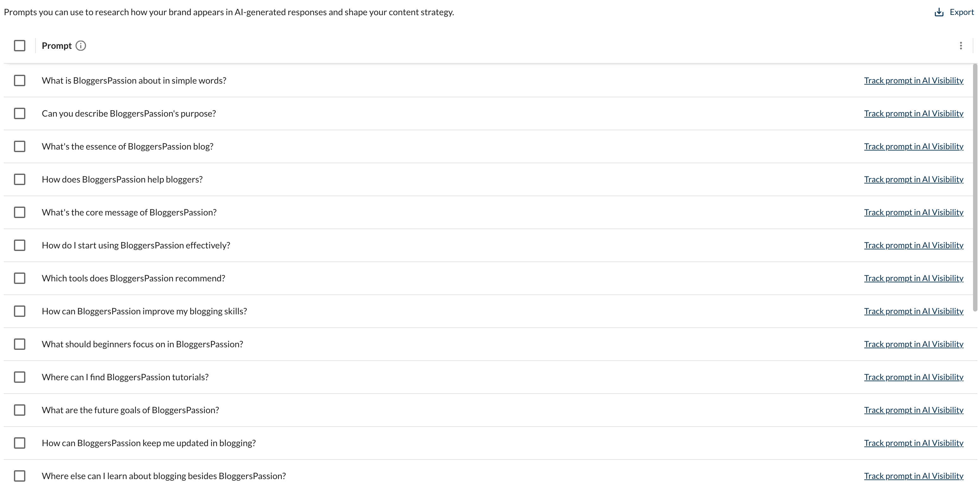Select the 'Can you describe BloggersPassion's purpose' checkbox
980x488 pixels.
point(19,113)
